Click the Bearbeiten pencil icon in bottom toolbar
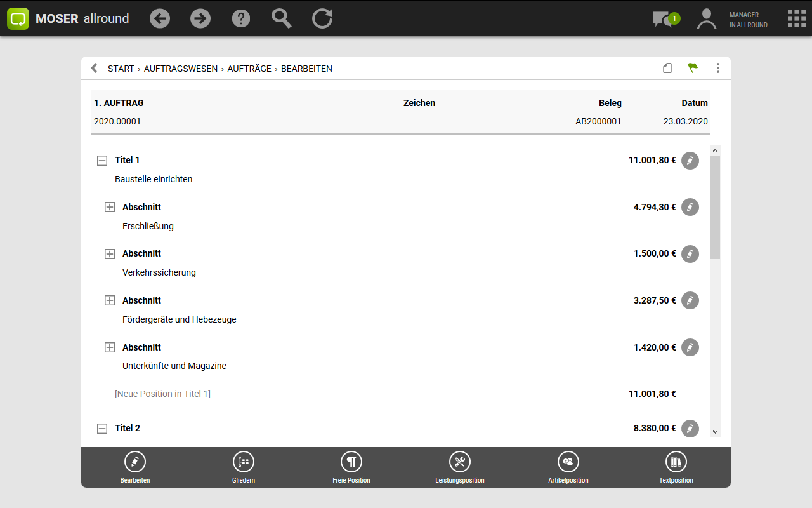Viewport: 812px width, 508px height. [135, 462]
